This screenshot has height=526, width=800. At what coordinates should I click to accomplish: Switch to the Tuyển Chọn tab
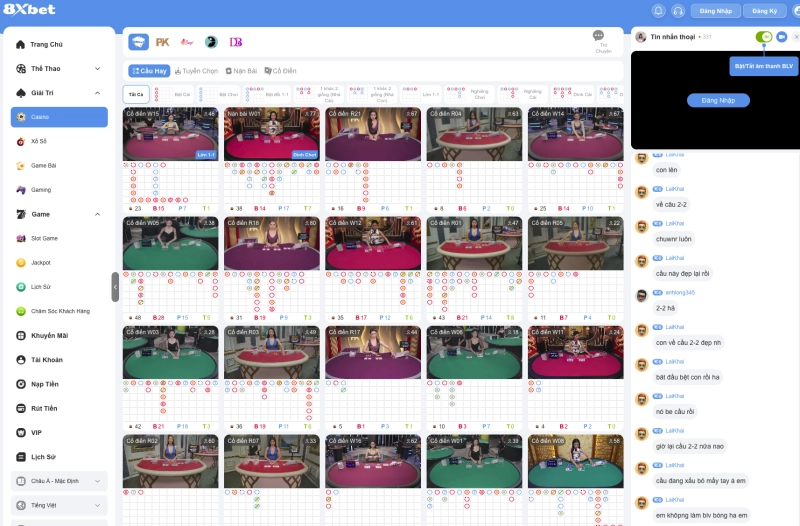tap(196, 71)
